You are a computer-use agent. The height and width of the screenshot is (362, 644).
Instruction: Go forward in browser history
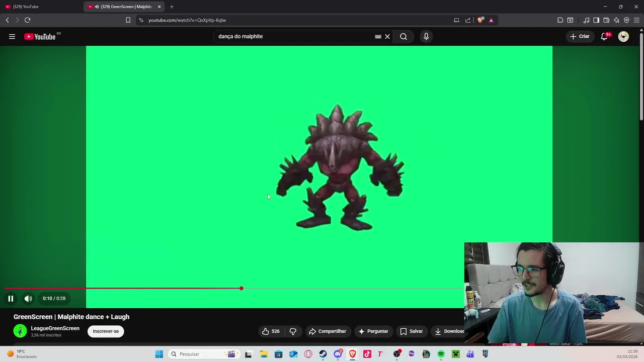(x=17, y=20)
